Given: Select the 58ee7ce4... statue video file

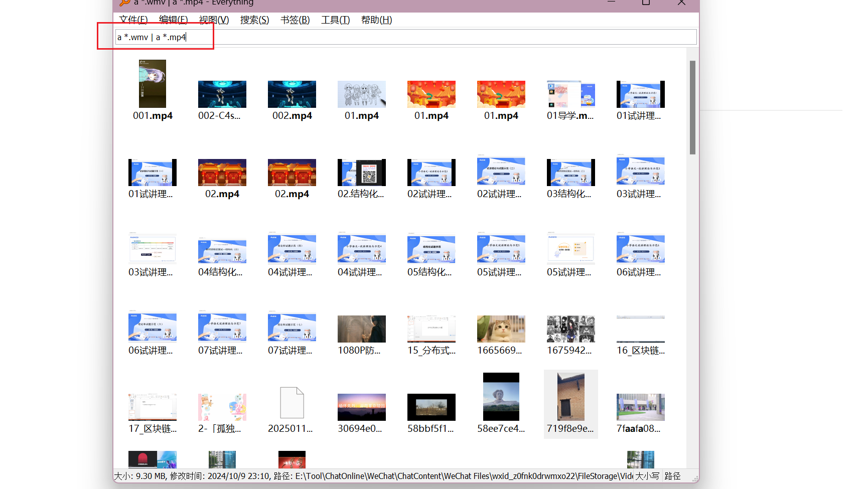Looking at the screenshot, I should (501, 404).
